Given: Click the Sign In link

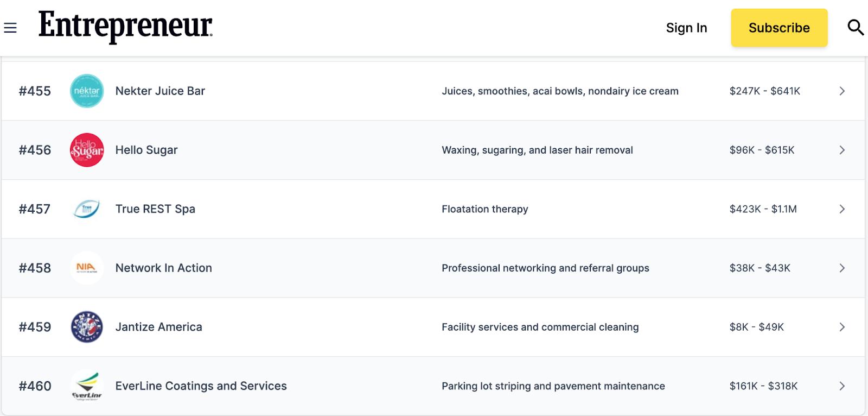Looking at the screenshot, I should pyautogui.click(x=686, y=28).
